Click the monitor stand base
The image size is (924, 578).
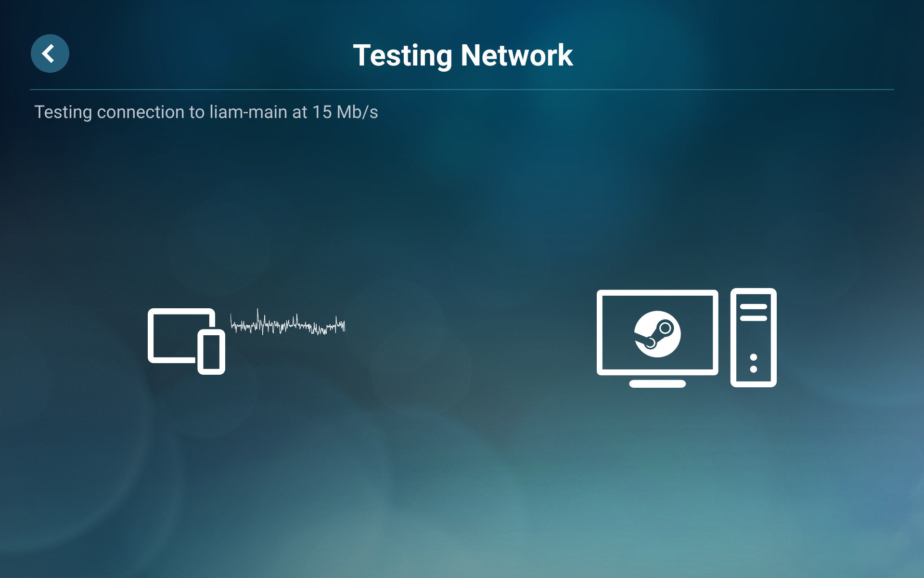pyautogui.click(x=657, y=384)
